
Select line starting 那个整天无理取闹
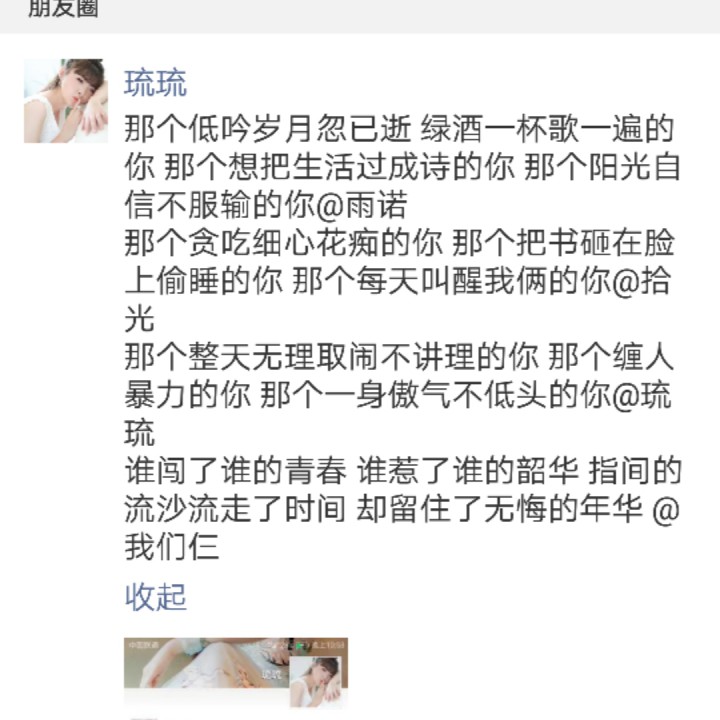[399, 357]
